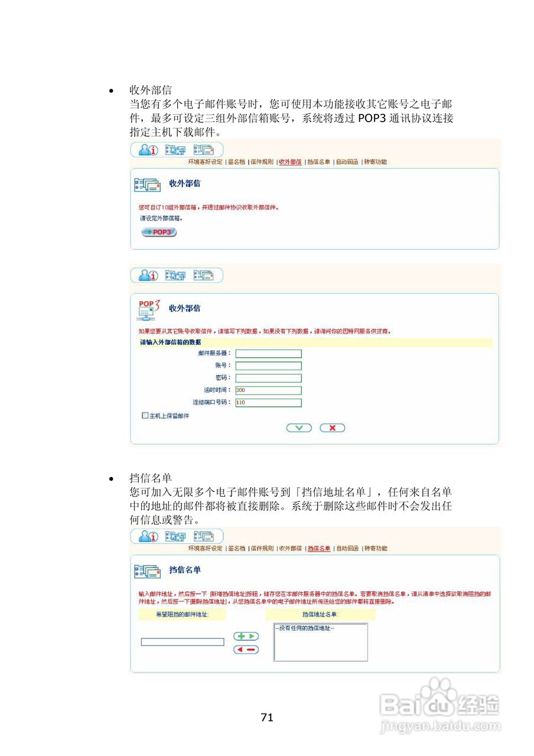The width and height of the screenshot is (534, 756).
Task: Click user info icon above the 挡信名单 panel
Action: (x=148, y=536)
